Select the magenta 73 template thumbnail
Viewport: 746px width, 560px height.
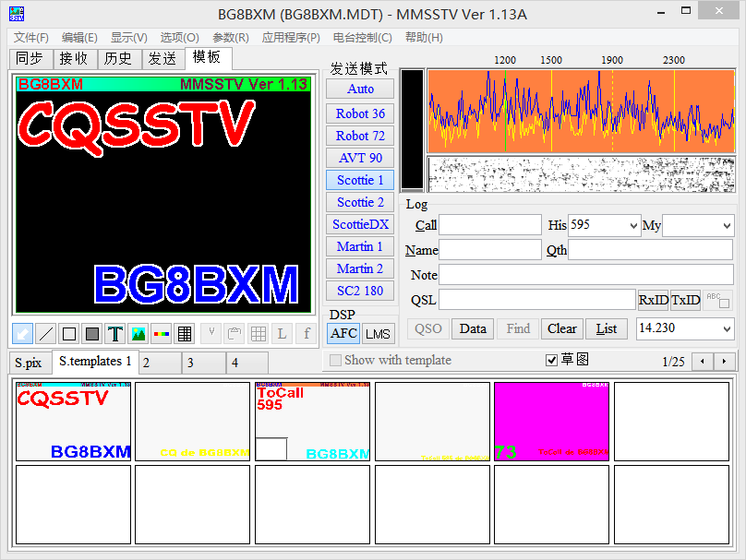(x=551, y=422)
